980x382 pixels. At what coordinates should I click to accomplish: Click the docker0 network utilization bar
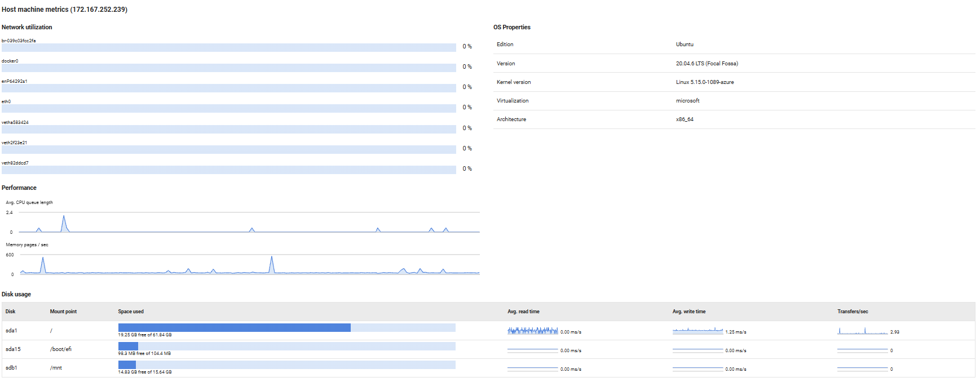pyautogui.click(x=228, y=68)
